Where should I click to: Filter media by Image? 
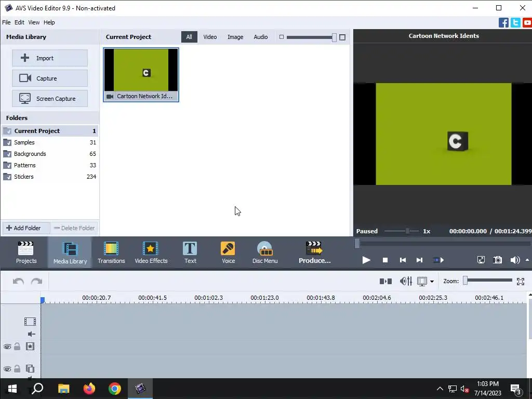tap(235, 37)
